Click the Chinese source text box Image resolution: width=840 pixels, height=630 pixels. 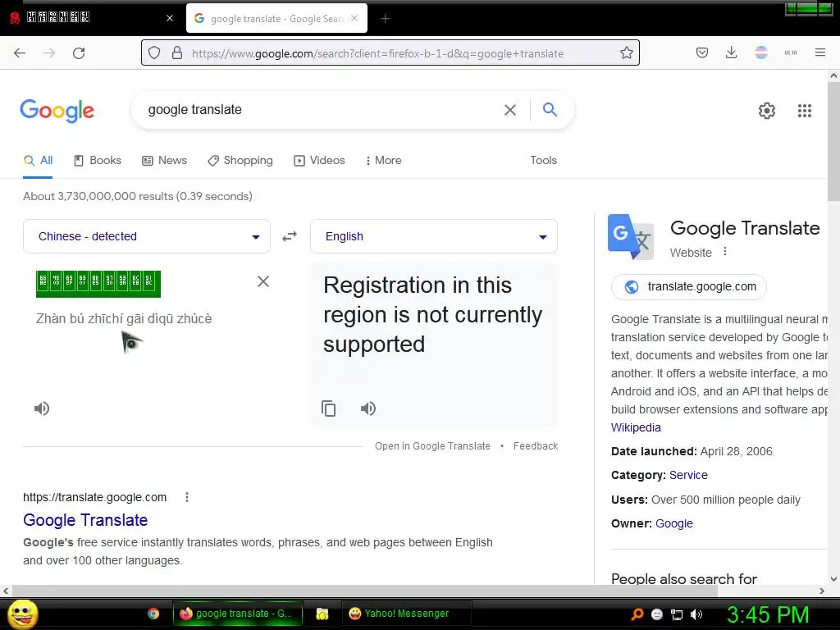98,284
